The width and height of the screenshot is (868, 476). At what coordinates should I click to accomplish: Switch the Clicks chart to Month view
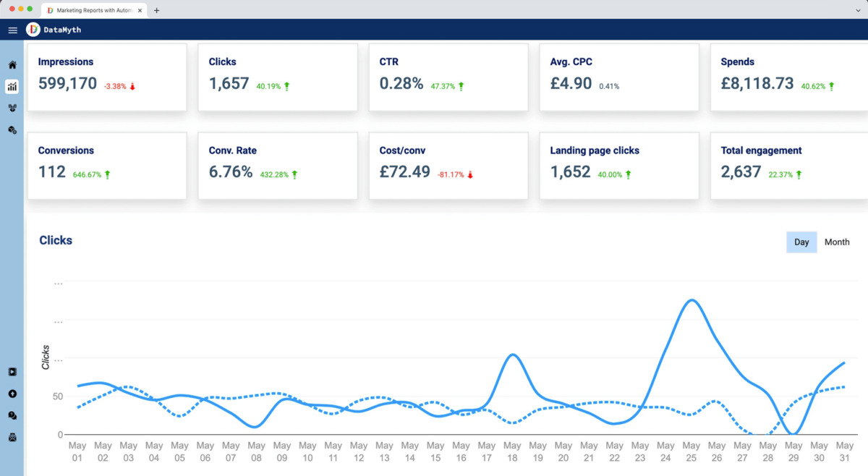click(837, 242)
